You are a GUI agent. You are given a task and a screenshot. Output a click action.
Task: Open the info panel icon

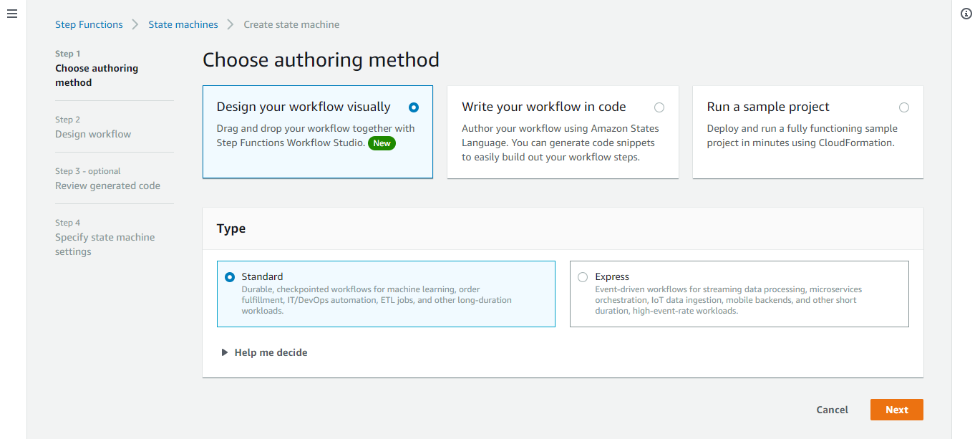[x=966, y=14]
